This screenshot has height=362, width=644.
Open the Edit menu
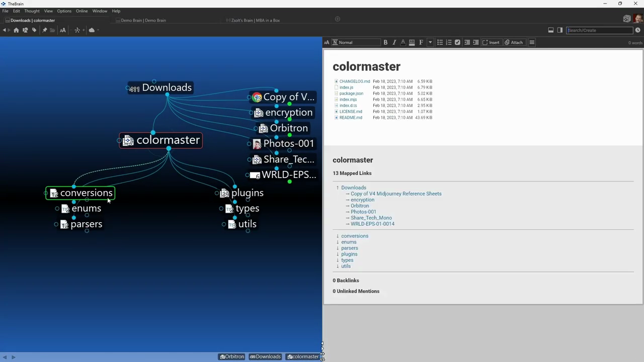pyautogui.click(x=17, y=11)
